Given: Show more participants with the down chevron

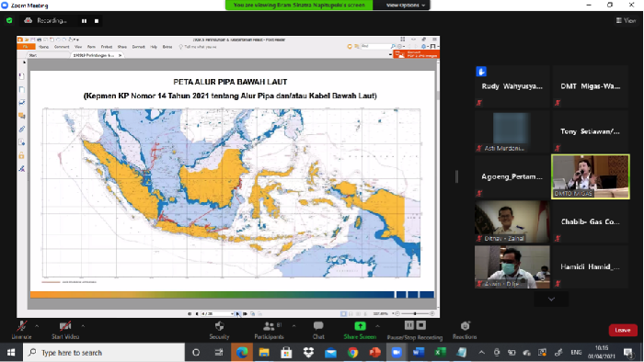Looking at the screenshot, I should click(551, 300).
